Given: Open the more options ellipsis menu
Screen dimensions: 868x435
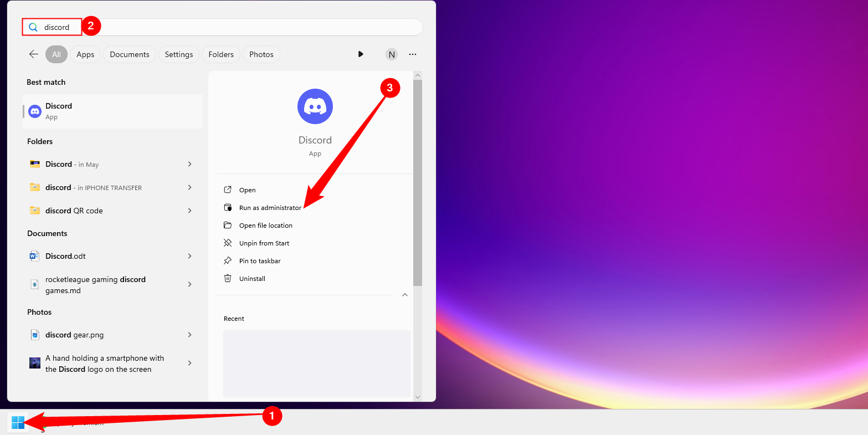Looking at the screenshot, I should point(412,54).
